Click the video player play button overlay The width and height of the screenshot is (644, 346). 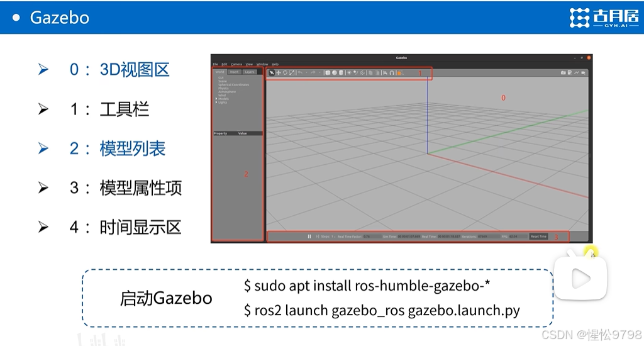tap(580, 279)
